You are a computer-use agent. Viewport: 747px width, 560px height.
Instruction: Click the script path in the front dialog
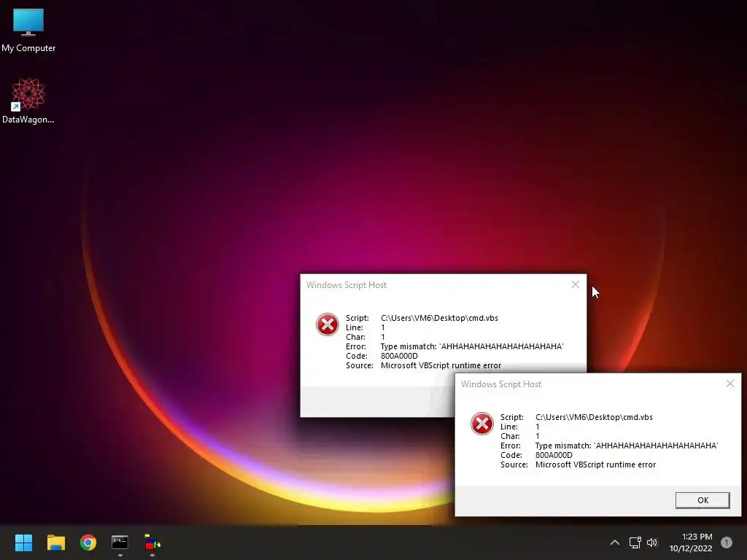594,417
